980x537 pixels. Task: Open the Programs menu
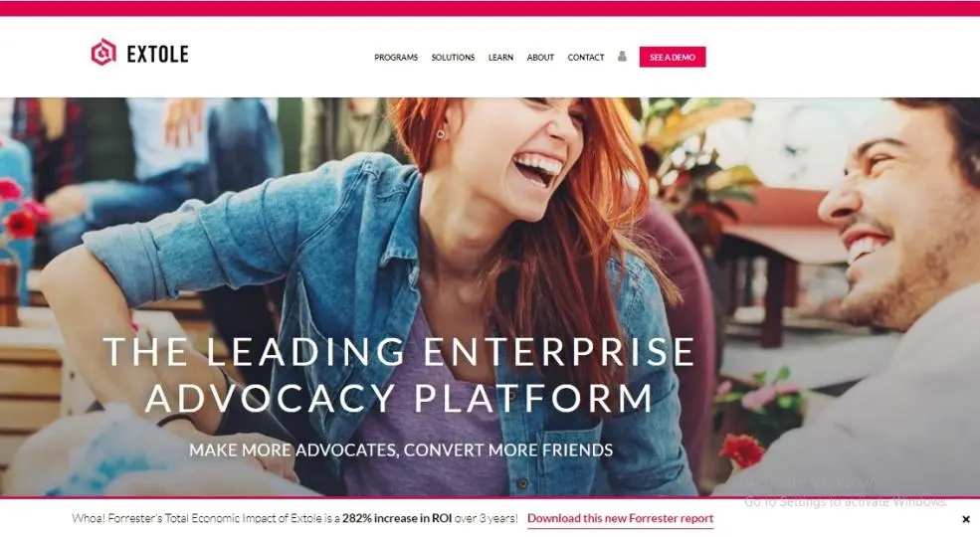click(x=396, y=57)
